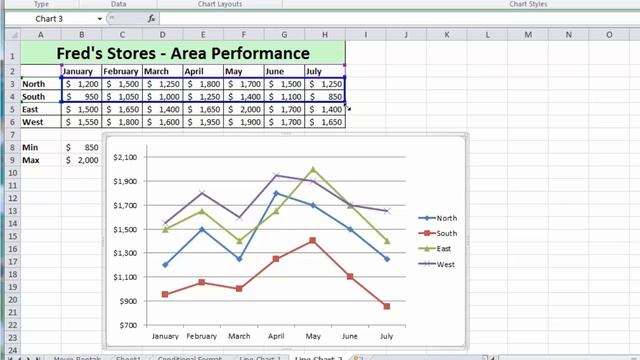The width and height of the screenshot is (640, 360).
Task: Select row 15 header
Action: [x=13, y=236]
